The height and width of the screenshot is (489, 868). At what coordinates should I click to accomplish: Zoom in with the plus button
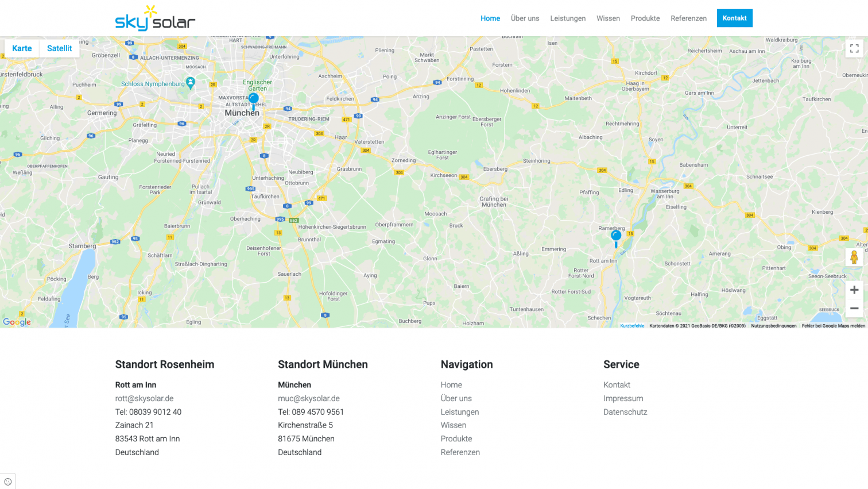(854, 290)
